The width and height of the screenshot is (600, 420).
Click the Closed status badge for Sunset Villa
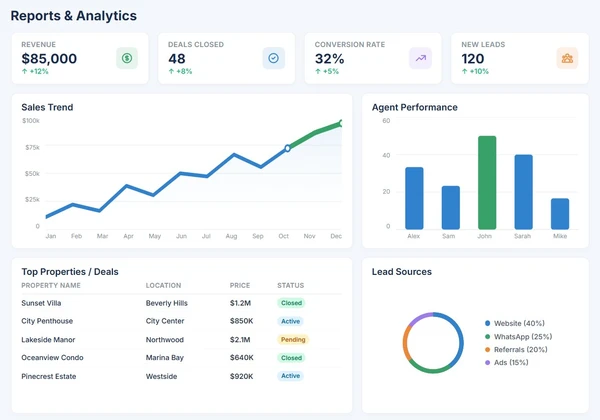(x=291, y=303)
